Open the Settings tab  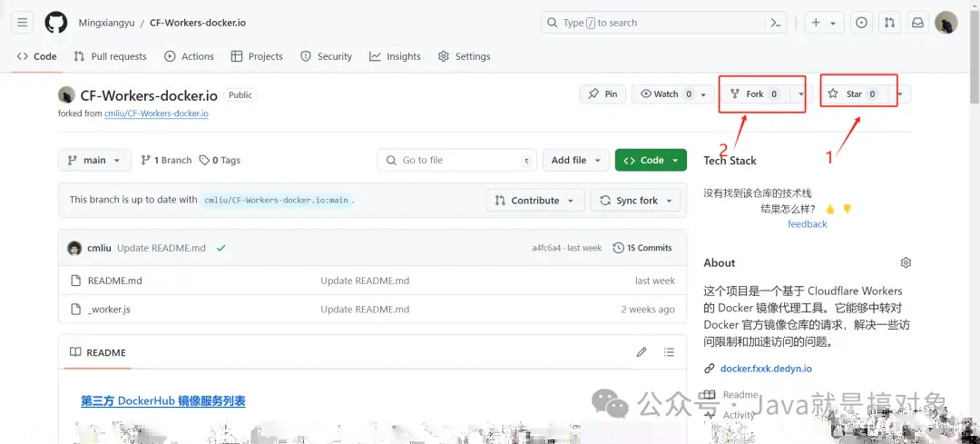tap(464, 56)
